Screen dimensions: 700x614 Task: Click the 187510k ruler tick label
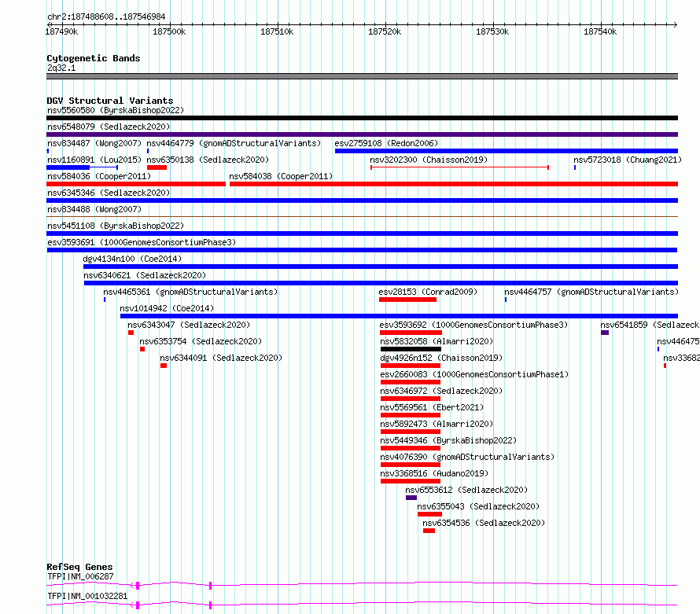[x=277, y=31]
